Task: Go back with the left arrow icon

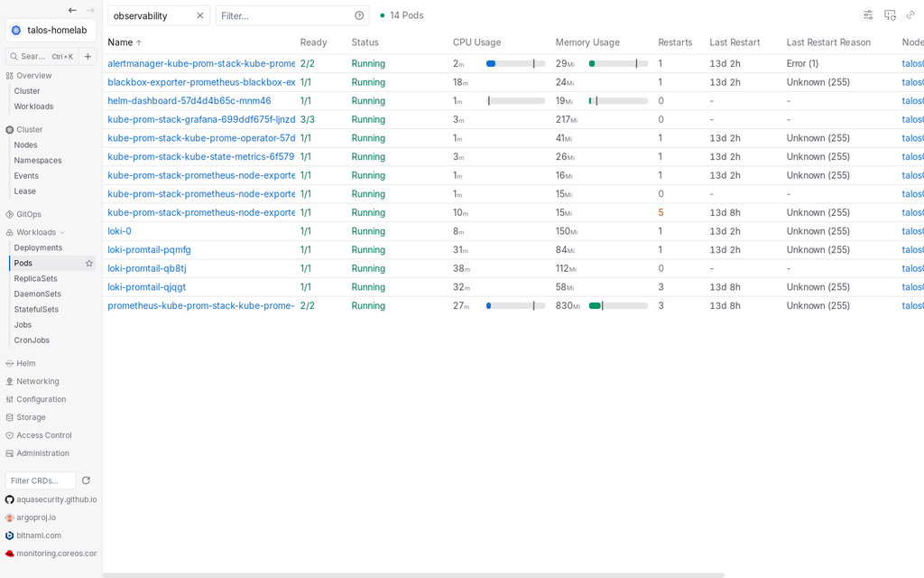Action: 72,10
